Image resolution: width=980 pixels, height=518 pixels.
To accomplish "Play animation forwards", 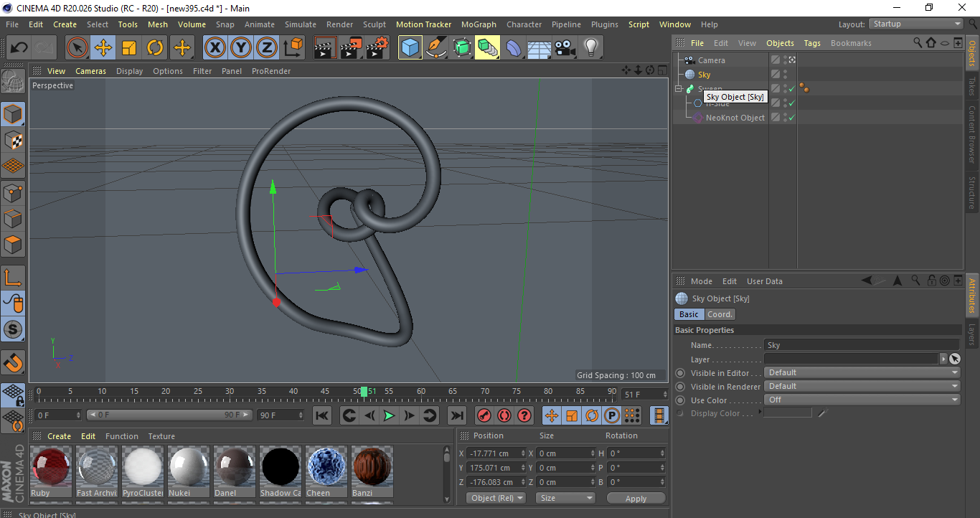I will tap(389, 415).
